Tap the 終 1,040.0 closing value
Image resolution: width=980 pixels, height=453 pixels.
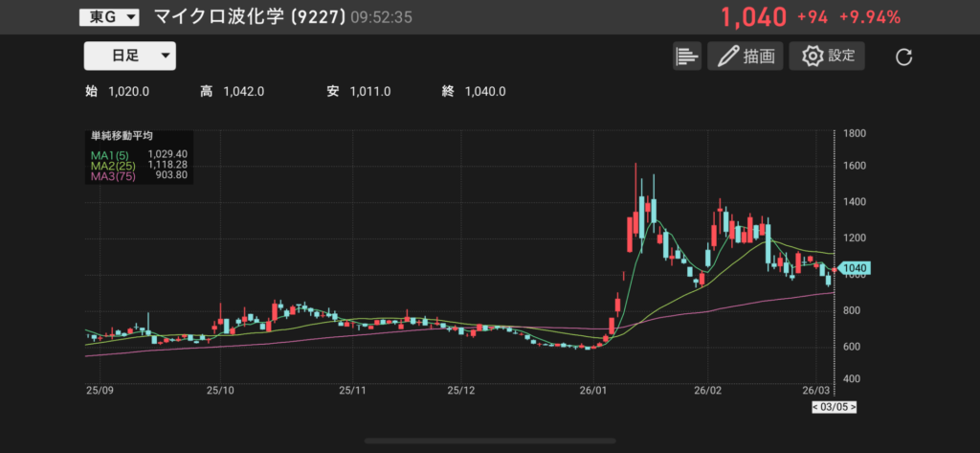[x=474, y=92]
